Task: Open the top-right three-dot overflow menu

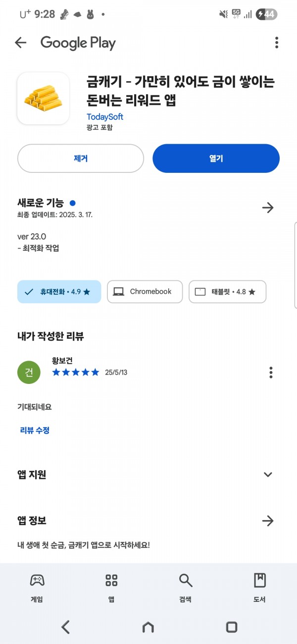Action: pos(277,43)
